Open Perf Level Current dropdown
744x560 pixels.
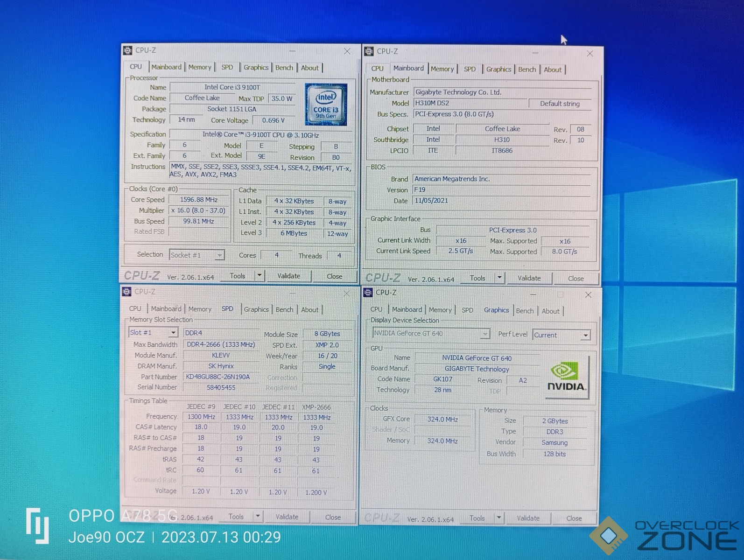point(585,336)
